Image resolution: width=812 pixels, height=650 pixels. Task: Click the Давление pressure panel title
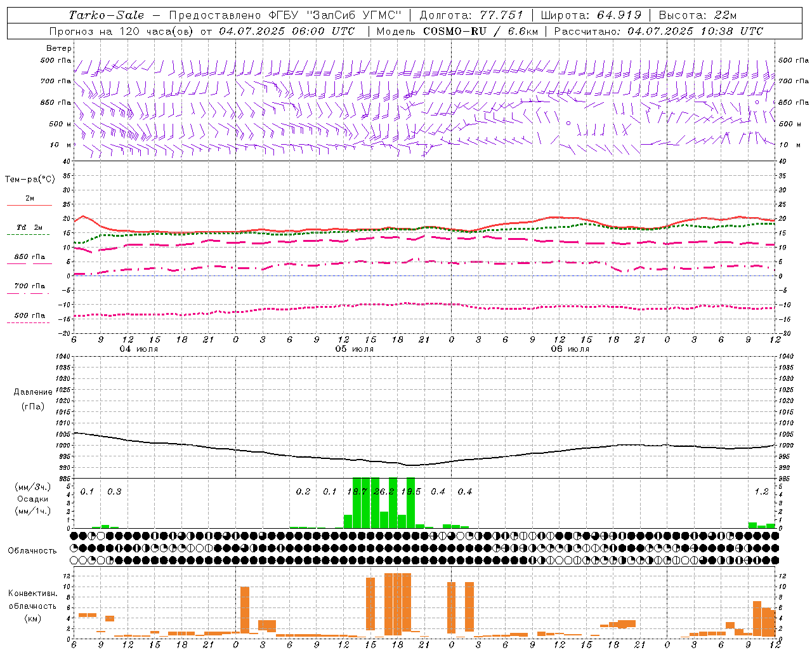[x=33, y=392]
